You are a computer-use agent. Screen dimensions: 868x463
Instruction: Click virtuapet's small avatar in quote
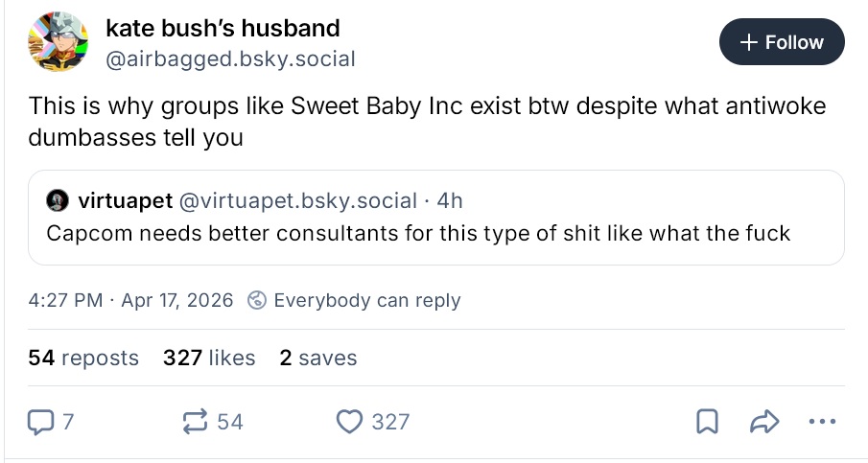click(57, 201)
